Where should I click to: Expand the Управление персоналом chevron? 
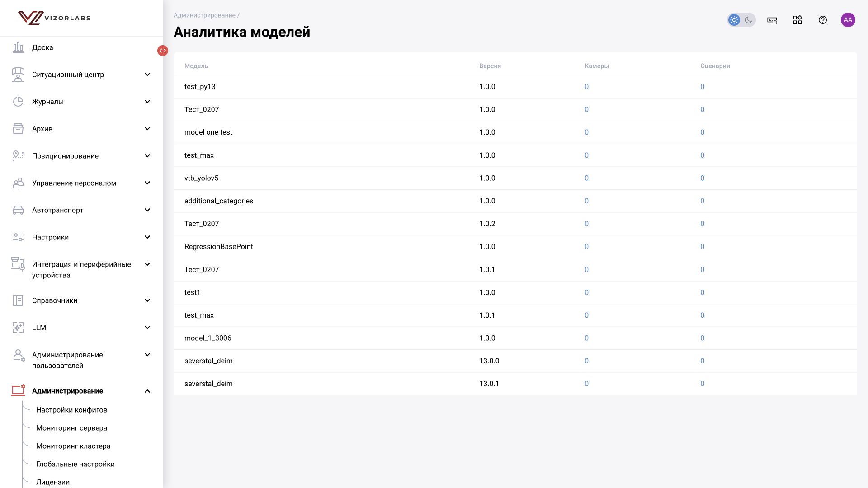coord(147,183)
